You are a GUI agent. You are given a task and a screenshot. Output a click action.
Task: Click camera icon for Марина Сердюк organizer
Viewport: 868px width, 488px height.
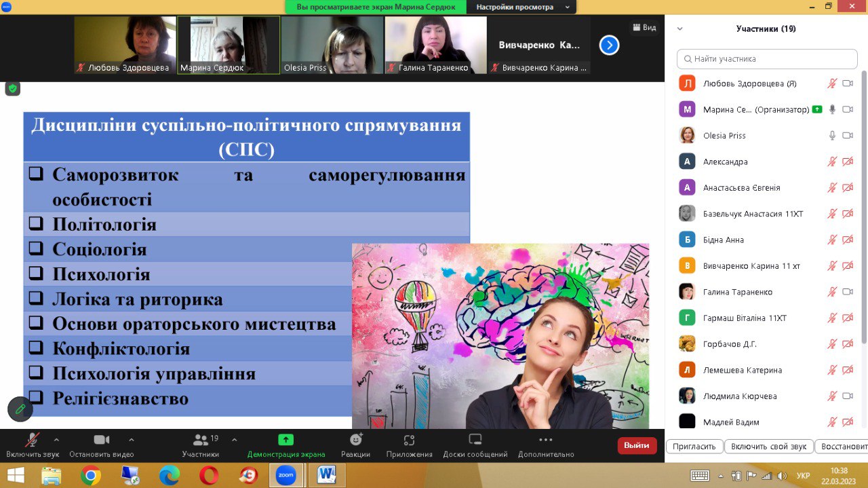click(x=848, y=109)
